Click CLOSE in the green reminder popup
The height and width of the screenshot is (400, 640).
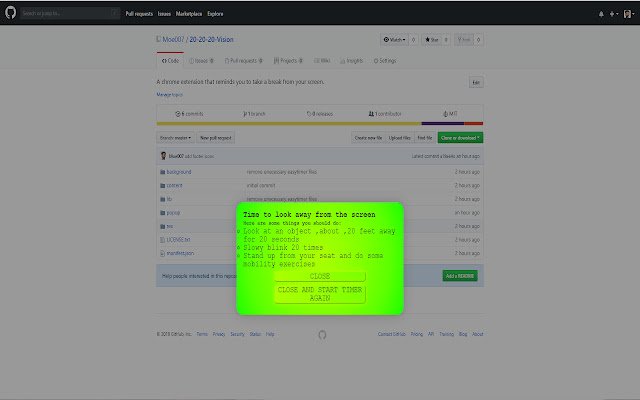[320, 277]
